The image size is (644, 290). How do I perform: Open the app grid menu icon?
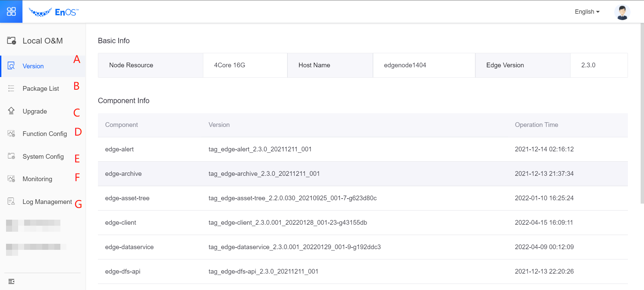[x=11, y=11]
